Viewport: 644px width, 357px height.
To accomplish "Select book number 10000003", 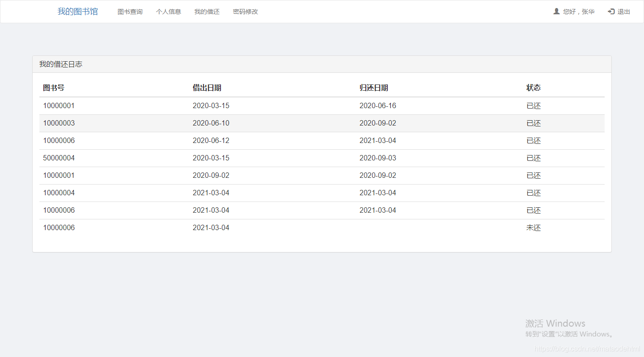I will tap(59, 123).
